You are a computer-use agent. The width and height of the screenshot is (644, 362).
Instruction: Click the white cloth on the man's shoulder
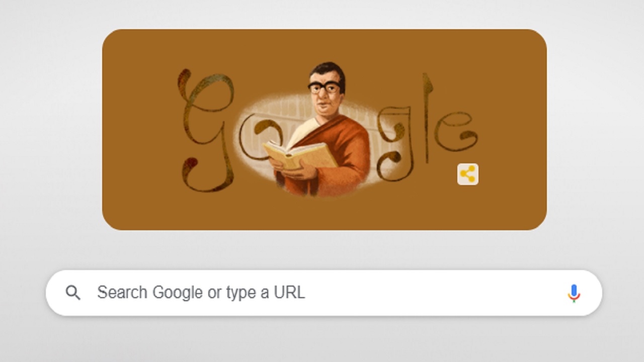(x=312, y=132)
